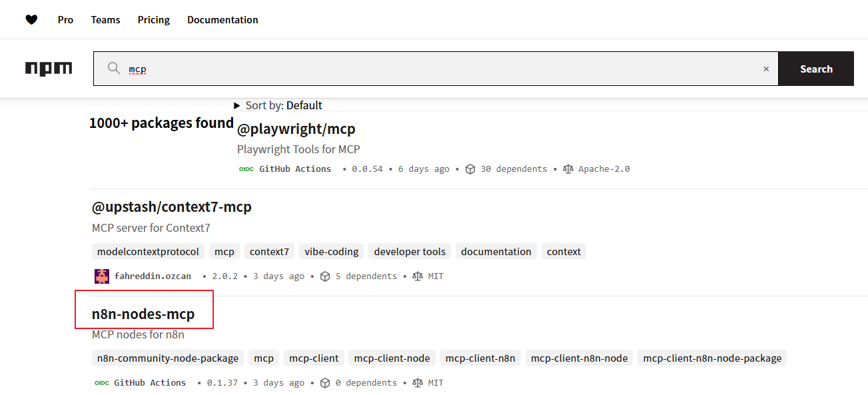Click the MCP nodes for n8n description

[138, 334]
